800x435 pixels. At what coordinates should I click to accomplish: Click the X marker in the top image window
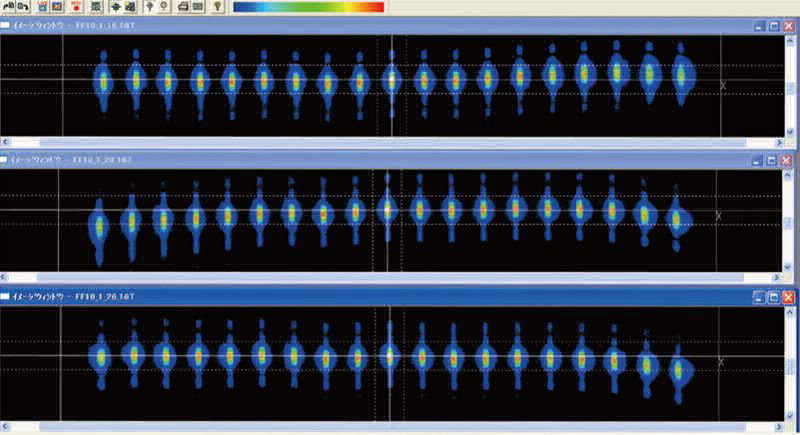coord(722,86)
